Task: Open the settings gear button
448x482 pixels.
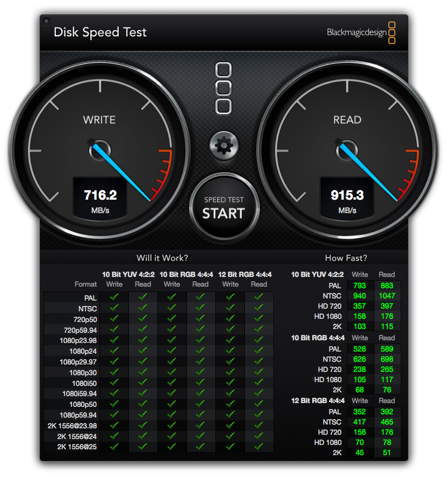Action: (x=223, y=145)
